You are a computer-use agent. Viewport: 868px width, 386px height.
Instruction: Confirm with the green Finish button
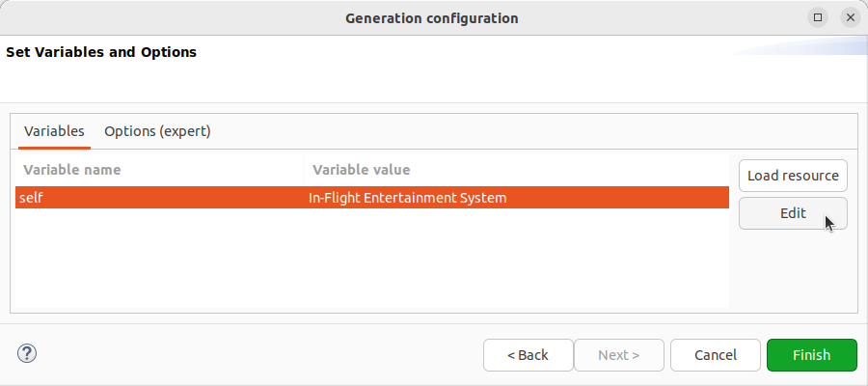811,355
